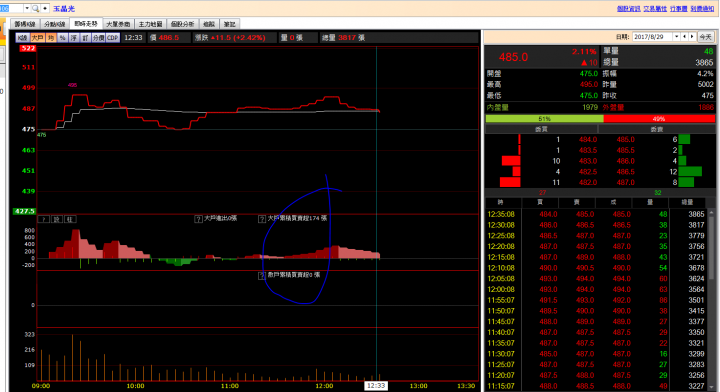Image resolution: width=720 pixels, height=392 pixels.
Task: Click the 427.5 lower price label on the chart
Action: click(24, 211)
